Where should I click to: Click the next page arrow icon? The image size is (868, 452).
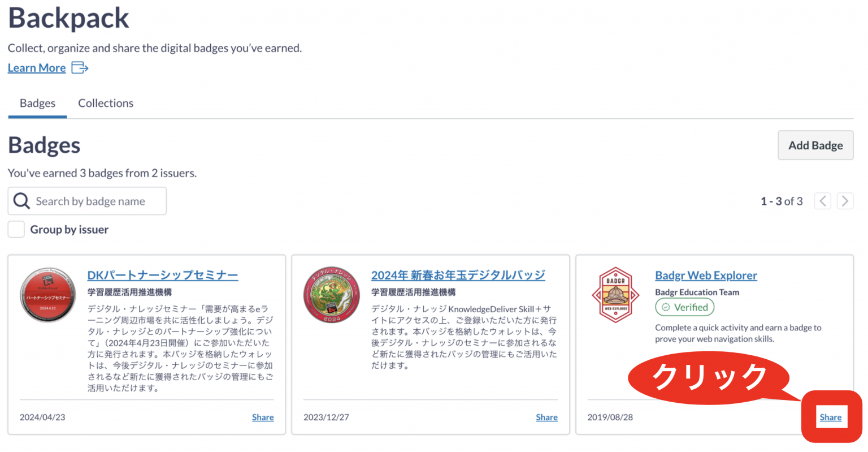845,201
